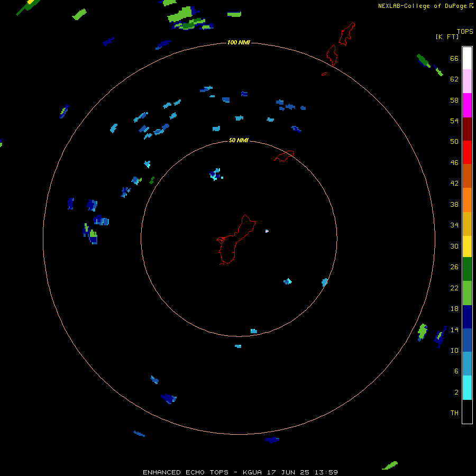Click the legend value '50'
476x476 pixels.
pos(454,141)
